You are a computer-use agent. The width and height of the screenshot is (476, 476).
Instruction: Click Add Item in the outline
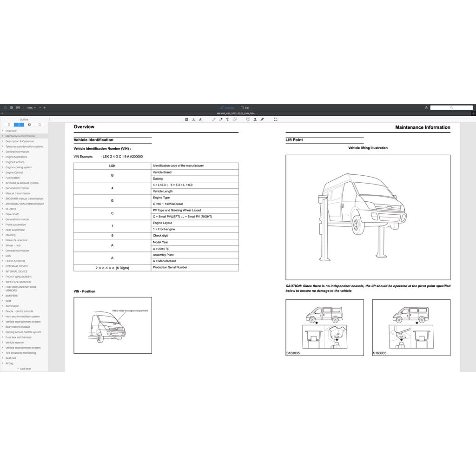24,368
